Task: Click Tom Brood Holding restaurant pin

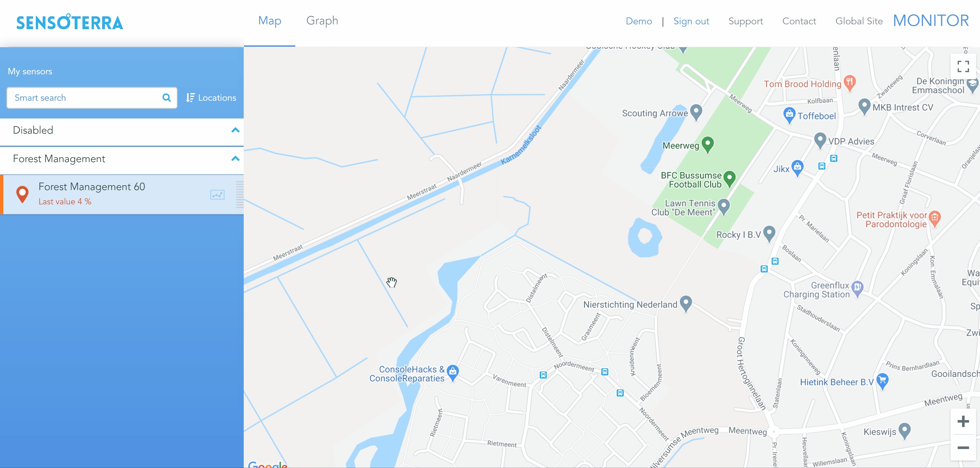Action: [849, 83]
